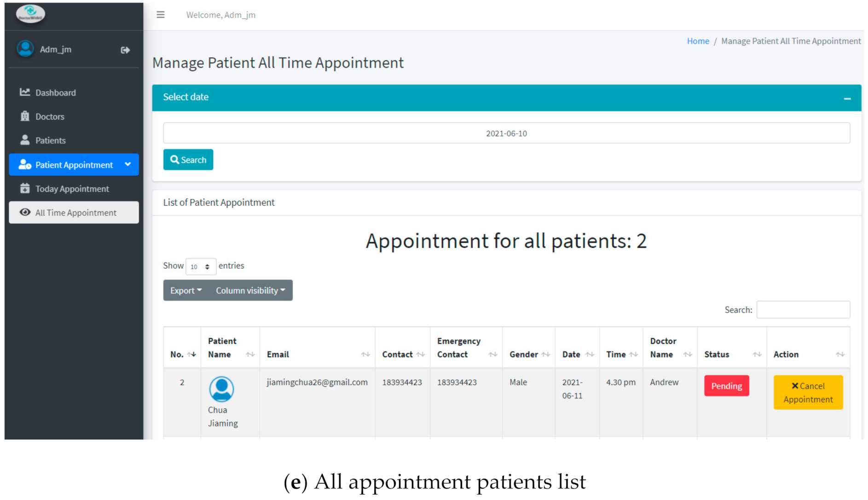Viewport: 868px width, 500px height.
Task: Open Today Appointment page
Action: tap(72, 189)
